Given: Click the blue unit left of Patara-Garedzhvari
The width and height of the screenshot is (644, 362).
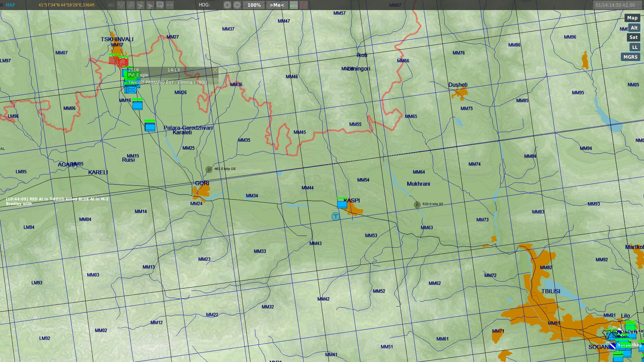Looking at the screenshot, I should pyautogui.click(x=150, y=127).
